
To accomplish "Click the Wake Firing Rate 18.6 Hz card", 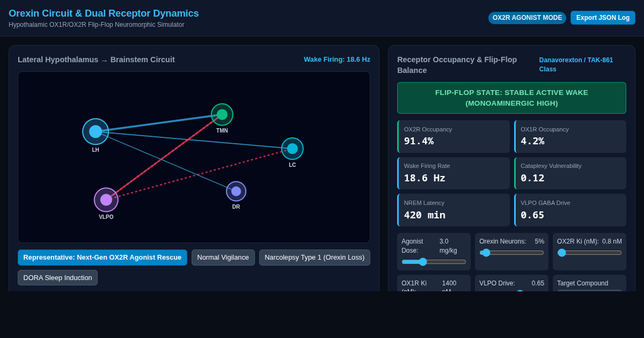I will [x=453, y=173].
